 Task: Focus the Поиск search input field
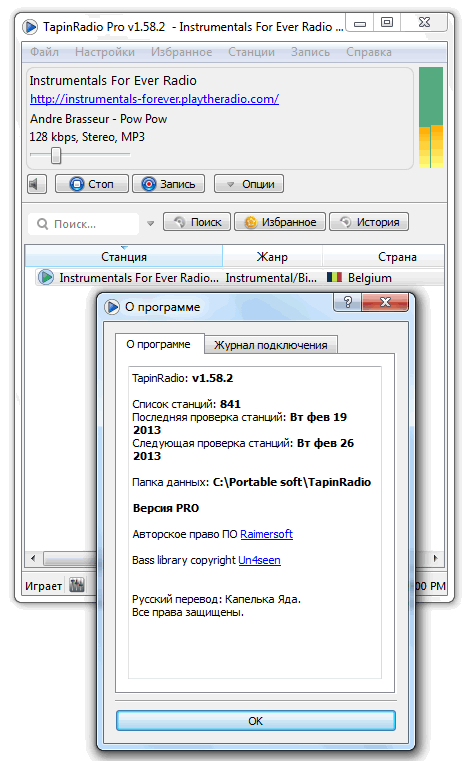(85, 224)
